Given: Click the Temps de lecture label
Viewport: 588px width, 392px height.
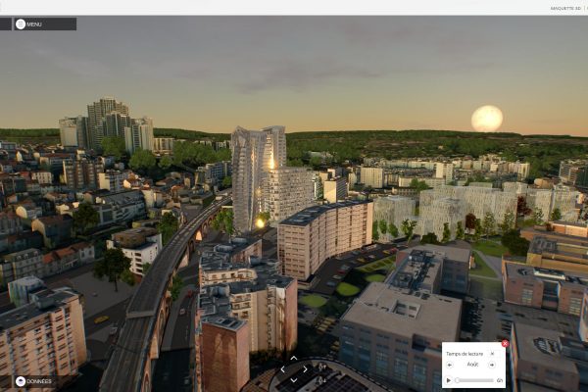Looking at the screenshot, I should click(x=465, y=354).
